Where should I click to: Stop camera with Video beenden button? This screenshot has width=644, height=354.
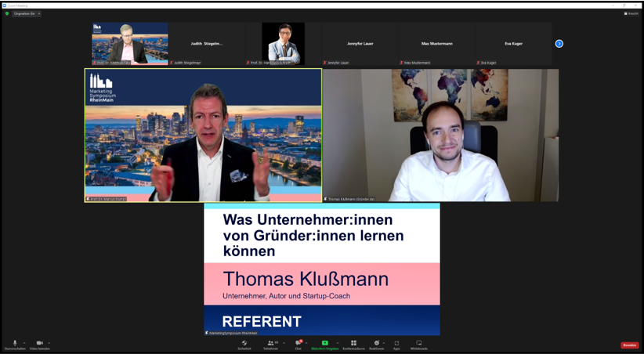[x=39, y=345]
